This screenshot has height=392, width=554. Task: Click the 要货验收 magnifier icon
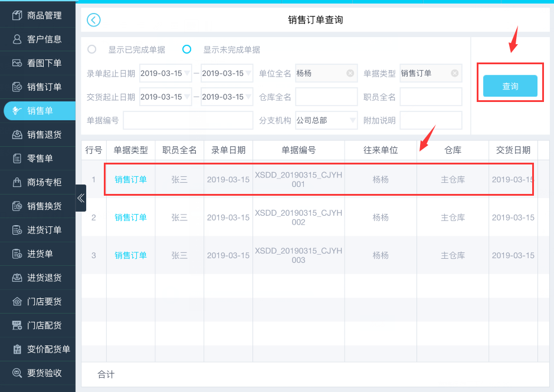point(17,373)
